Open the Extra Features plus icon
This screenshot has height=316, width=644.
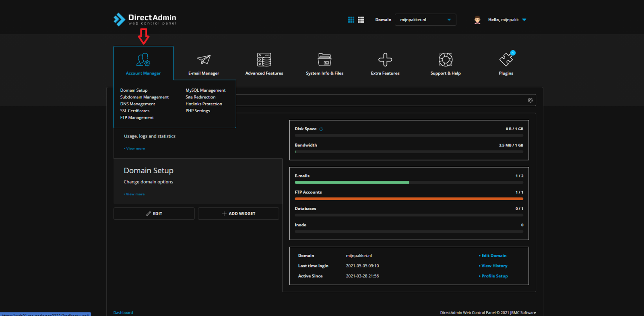tap(385, 60)
